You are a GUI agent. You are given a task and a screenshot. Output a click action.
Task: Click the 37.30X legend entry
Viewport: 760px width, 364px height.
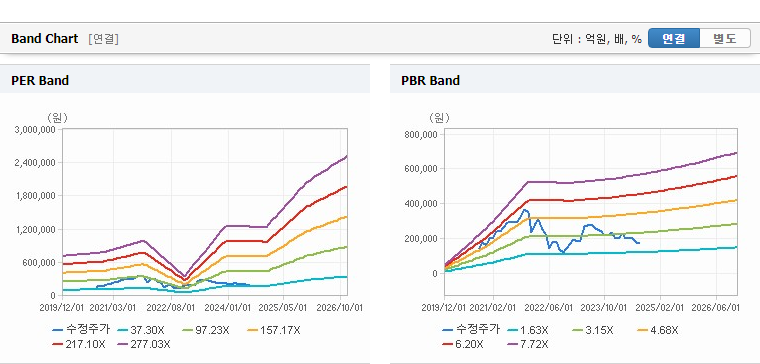pyautogui.click(x=140, y=331)
